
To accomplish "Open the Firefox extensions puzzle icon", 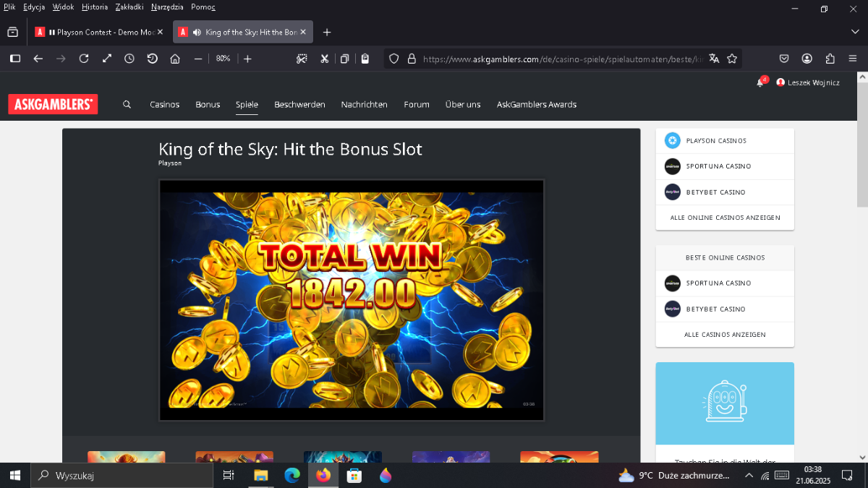I will (x=830, y=59).
